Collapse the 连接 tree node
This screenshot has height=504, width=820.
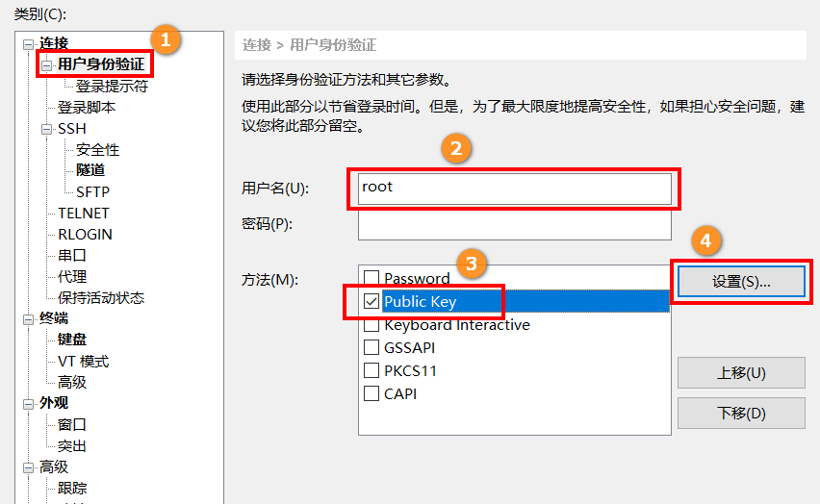click(28, 44)
